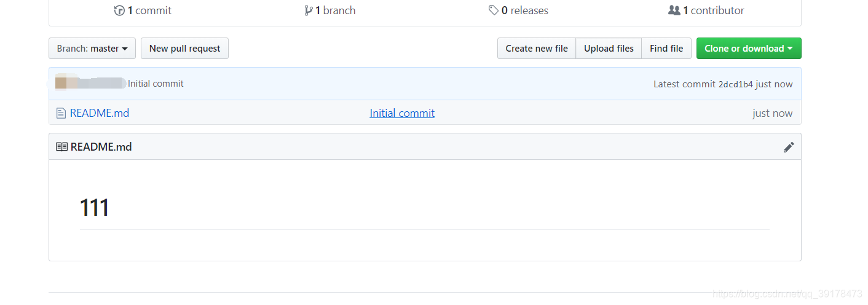This screenshot has width=868, height=305.
Task: Click the Find file button
Action: 666,49
